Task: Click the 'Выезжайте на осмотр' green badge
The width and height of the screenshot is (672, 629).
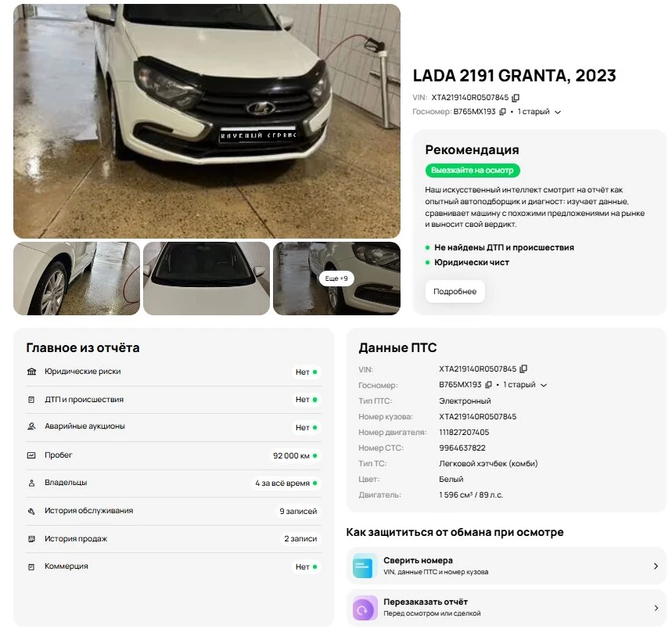Action: (473, 171)
